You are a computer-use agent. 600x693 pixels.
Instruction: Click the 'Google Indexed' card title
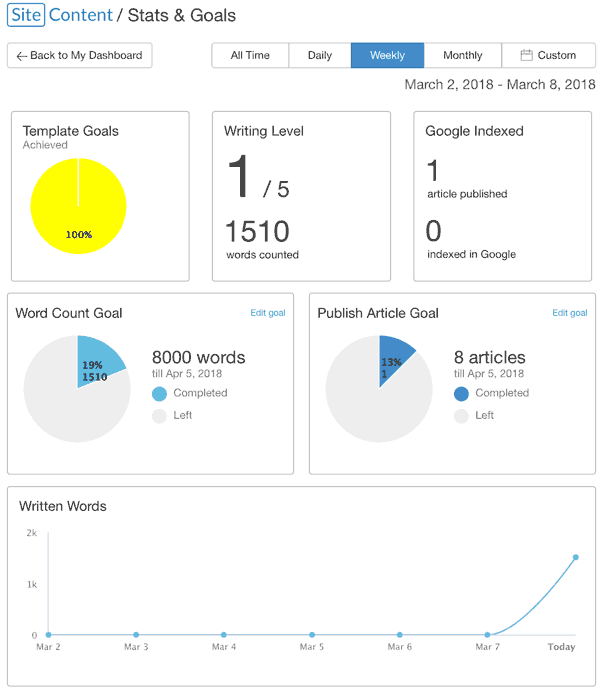474,131
